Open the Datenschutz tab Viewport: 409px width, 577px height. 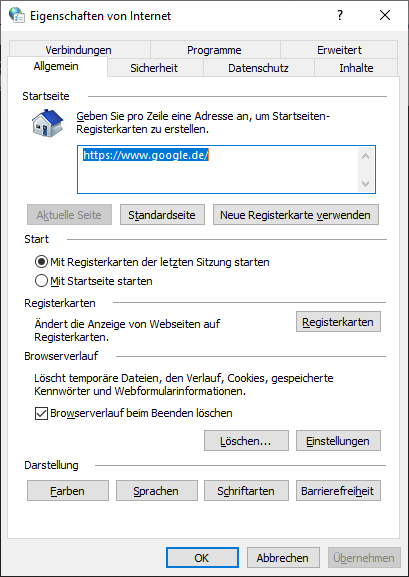tap(258, 68)
